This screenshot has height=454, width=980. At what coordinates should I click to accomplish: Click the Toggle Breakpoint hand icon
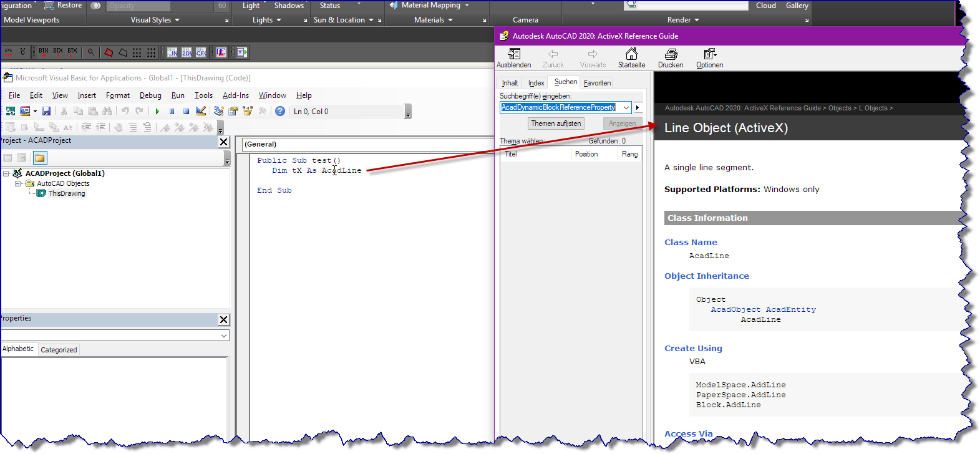pos(118,127)
